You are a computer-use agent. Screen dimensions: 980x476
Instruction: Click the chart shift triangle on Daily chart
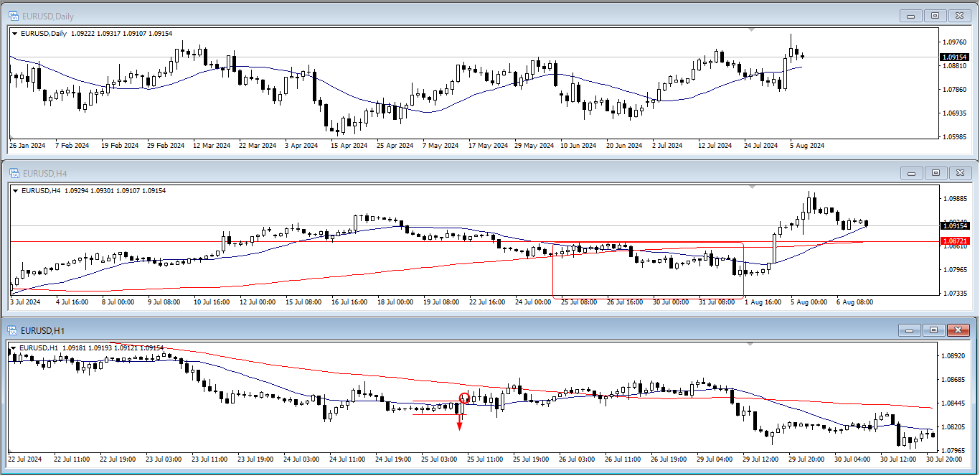point(751,29)
